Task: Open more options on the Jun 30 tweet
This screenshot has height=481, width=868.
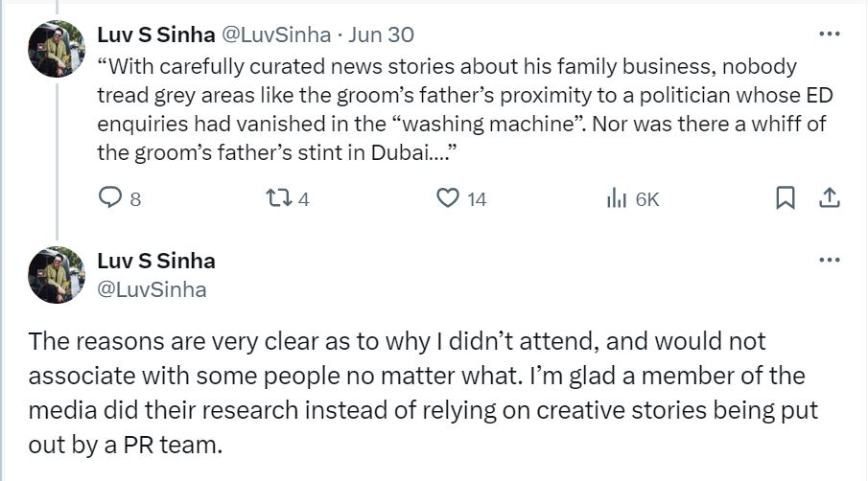Action: (x=829, y=34)
